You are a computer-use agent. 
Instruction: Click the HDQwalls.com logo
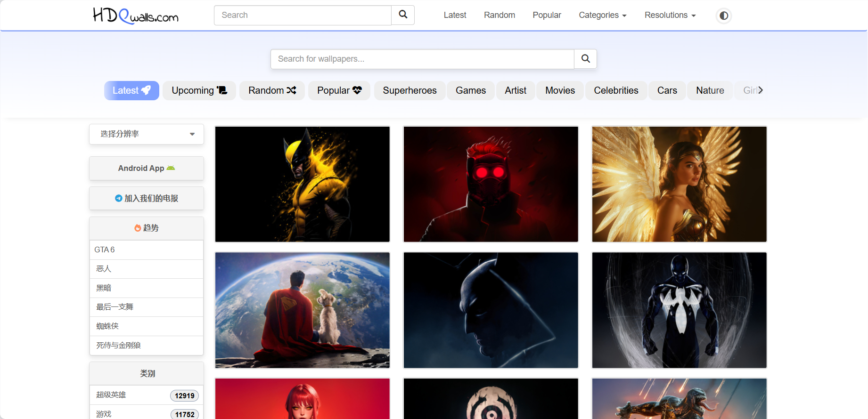(136, 16)
